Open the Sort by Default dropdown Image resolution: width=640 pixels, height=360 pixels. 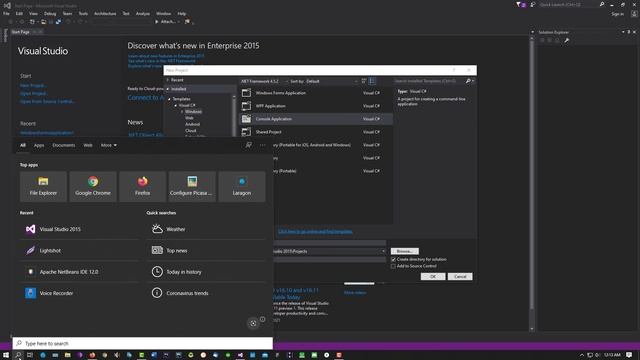pyautogui.click(x=324, y=81)
